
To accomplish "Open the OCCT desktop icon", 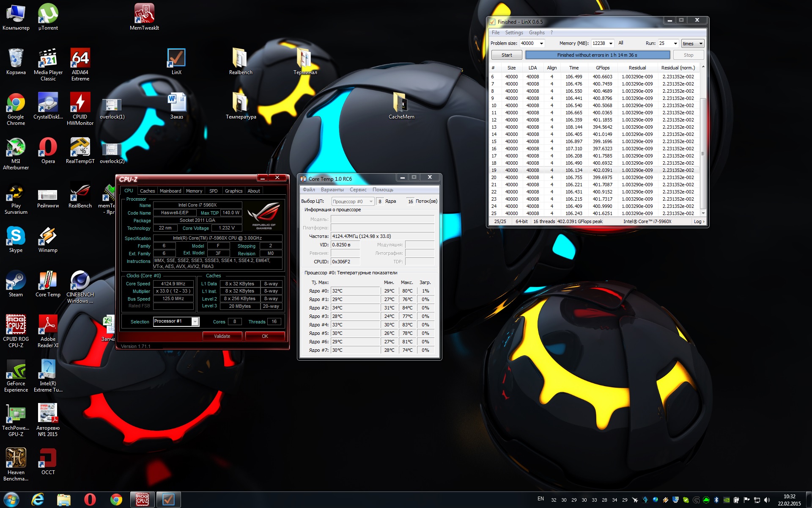I will tap(48, 459).
